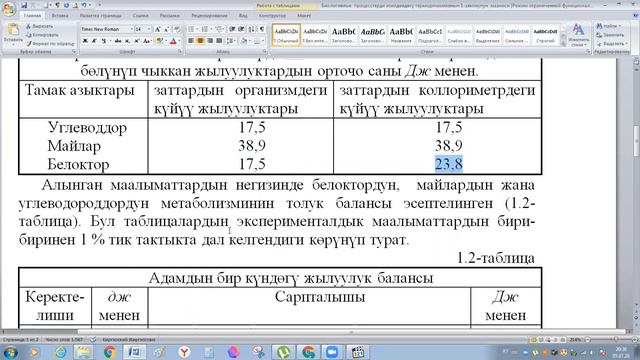Sort the selected content
The image size is (640, 360).
click(x=252, y=29)
